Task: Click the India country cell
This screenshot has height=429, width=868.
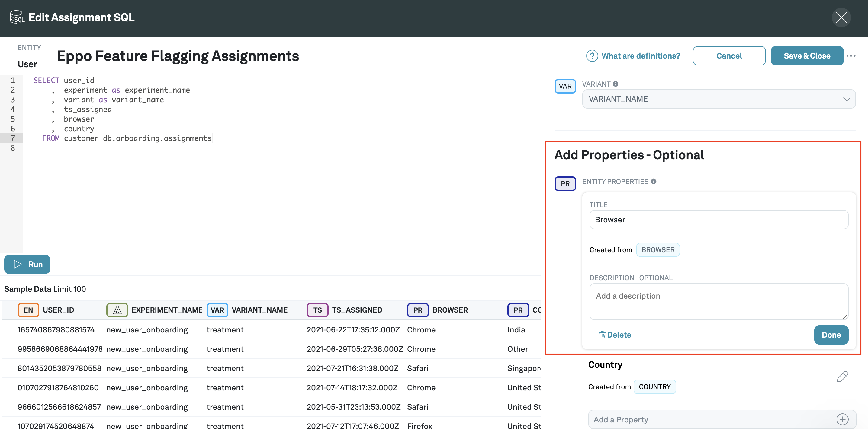Action: [x=516, y=330]
